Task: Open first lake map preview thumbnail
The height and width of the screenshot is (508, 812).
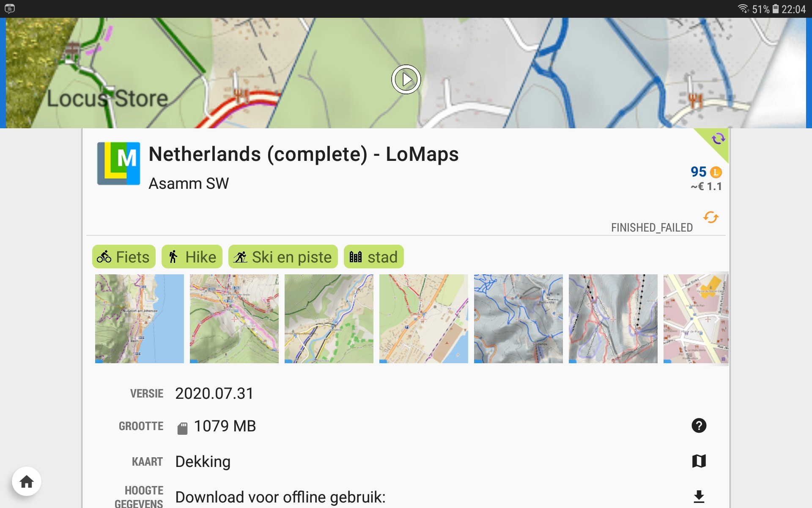Action: (140, 319)
